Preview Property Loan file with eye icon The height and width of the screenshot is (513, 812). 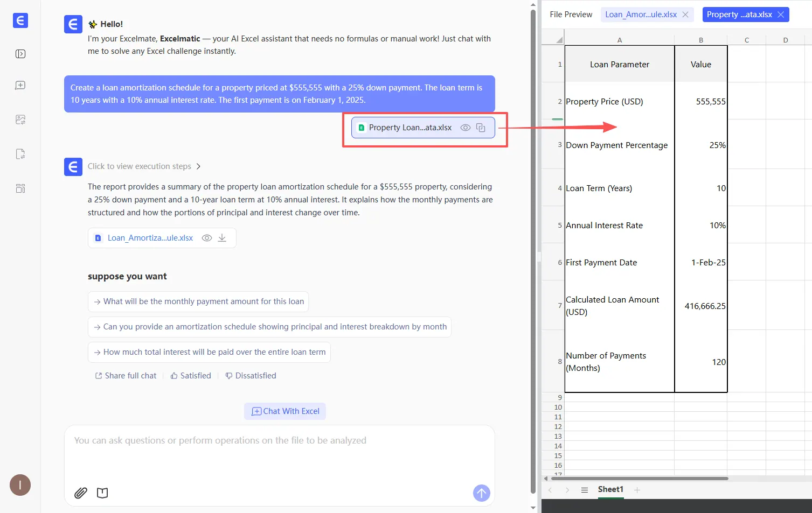[466, 128]
